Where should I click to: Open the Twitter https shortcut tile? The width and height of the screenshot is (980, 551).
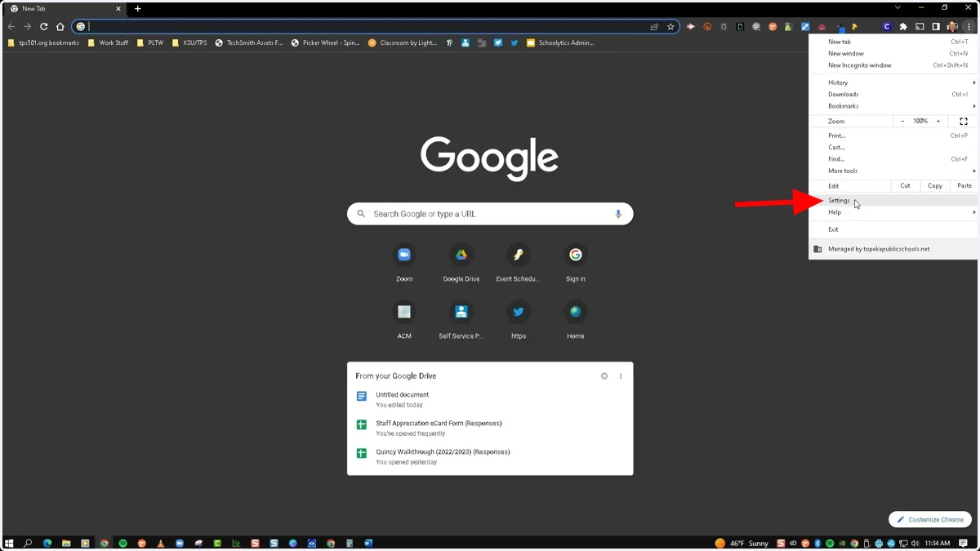pos(519,320)
